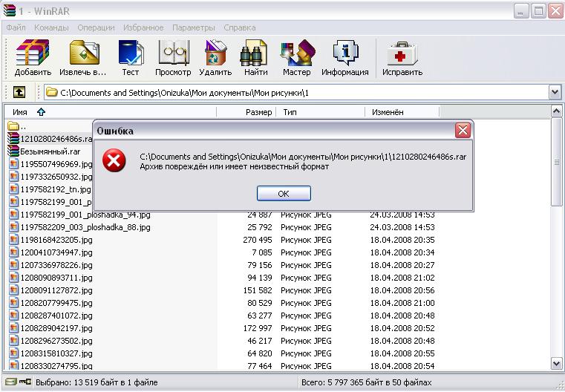565x392 pixels.
Task: Open the Операции menu
Action: [x=96, y=27]
